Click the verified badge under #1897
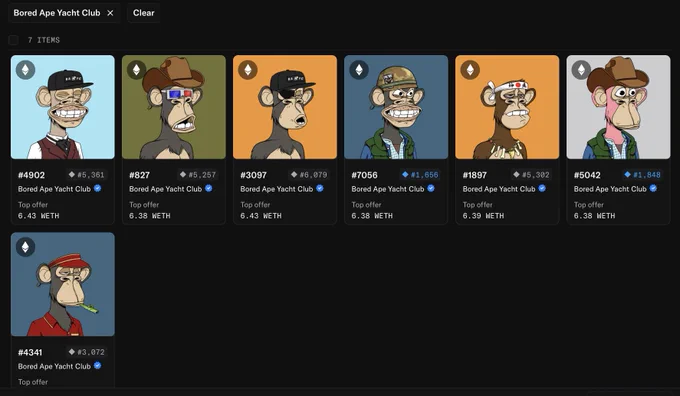 pos(542,188)
